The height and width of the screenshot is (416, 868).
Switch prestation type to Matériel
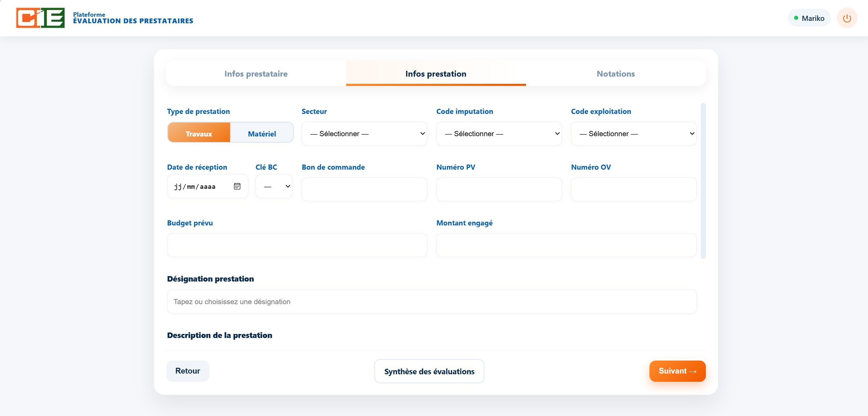(261, 133)
